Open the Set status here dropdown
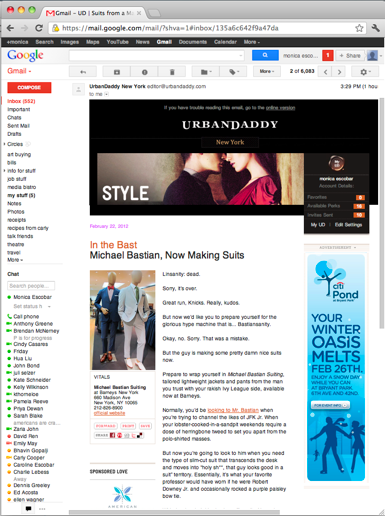 click(49, 306)
